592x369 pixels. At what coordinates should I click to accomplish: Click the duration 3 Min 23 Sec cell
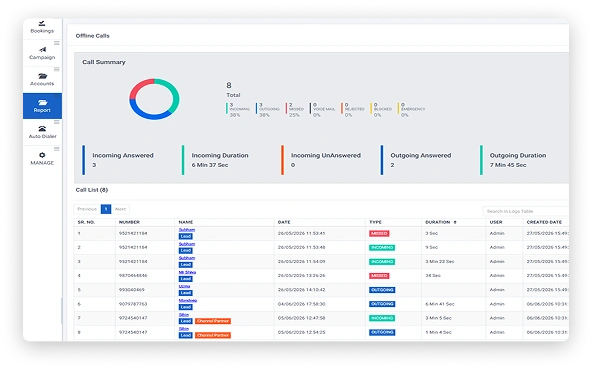pyautogui.click(x=439, y=261)
